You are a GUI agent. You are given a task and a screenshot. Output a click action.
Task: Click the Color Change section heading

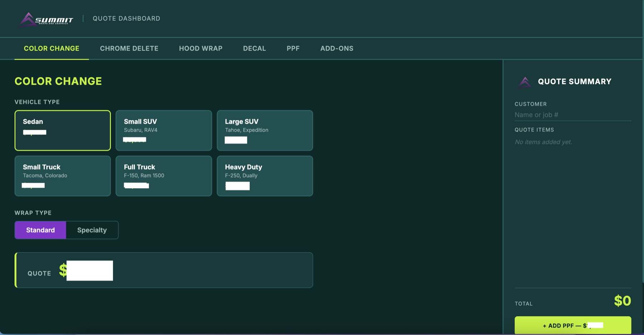[x=58, y=81]
